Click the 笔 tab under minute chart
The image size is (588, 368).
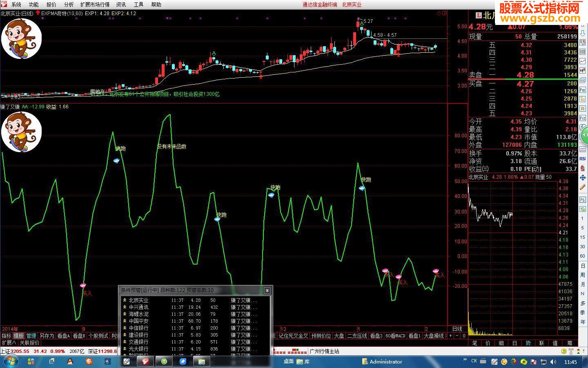click(474, 343)
